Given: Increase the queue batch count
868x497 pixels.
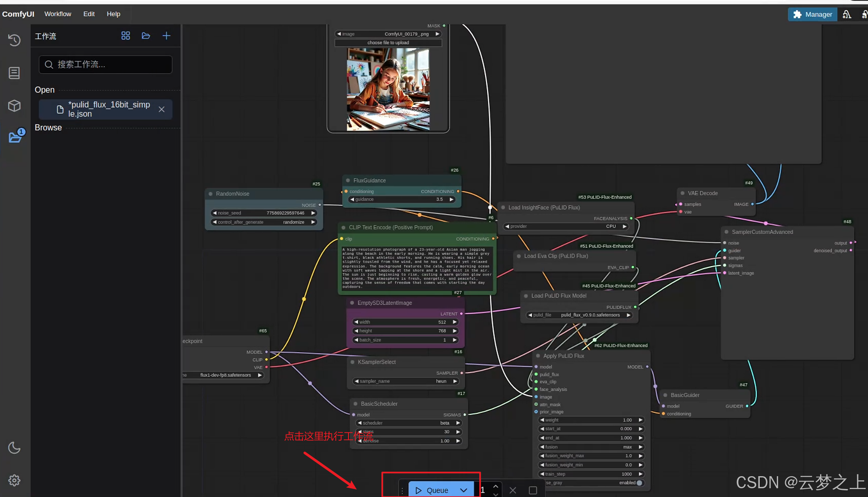Looking at the screenshot, I should coord(495,486).
